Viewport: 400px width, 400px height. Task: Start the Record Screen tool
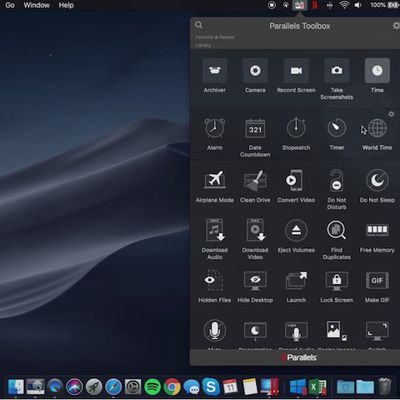[296, 70]
